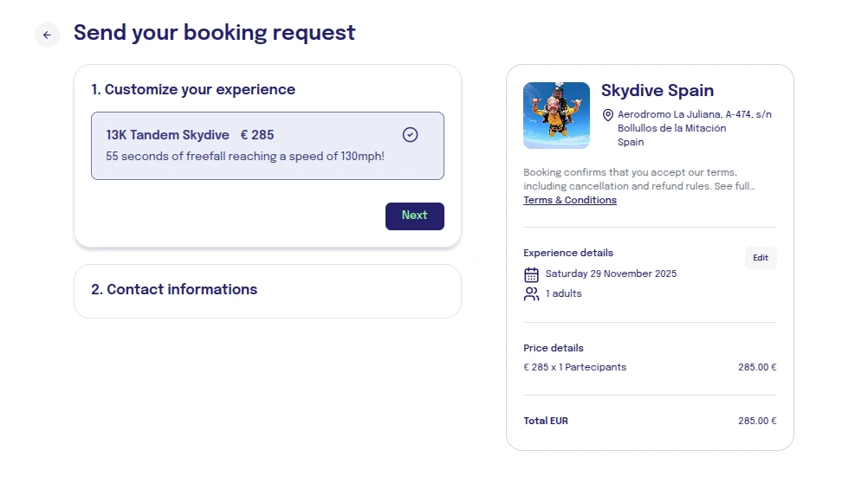The width and height of the screenshot is (868, 483).
Task: Expand the truncated booking terms description
Action: coord(639,179)
